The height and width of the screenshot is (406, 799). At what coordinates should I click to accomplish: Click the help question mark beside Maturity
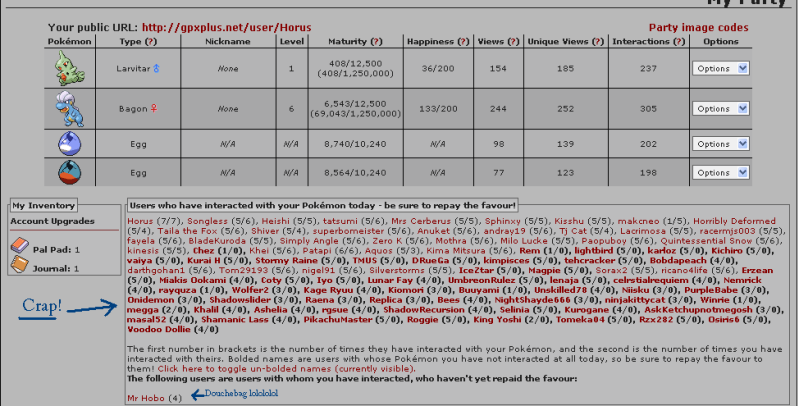[x=376, y=42]
